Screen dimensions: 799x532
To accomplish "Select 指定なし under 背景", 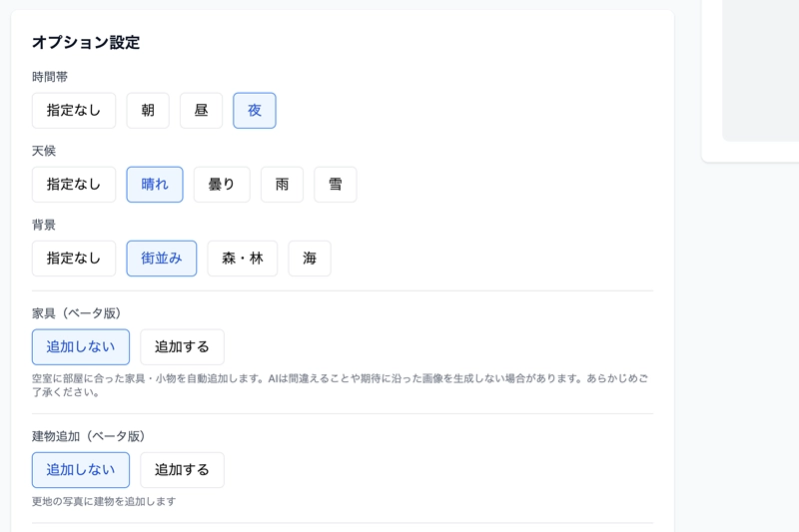I will 74,259.
